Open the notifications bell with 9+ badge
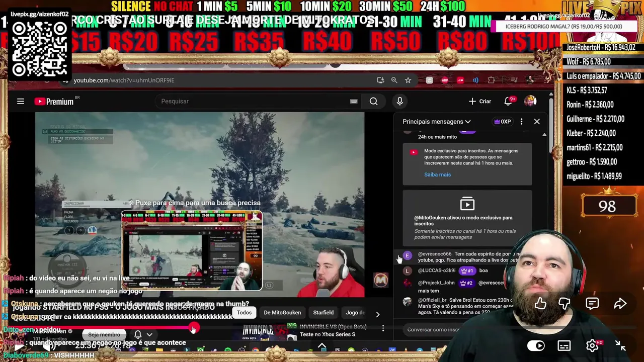This screenshot has height=362, width=644. pyautogui.click(x=509, y=101)
